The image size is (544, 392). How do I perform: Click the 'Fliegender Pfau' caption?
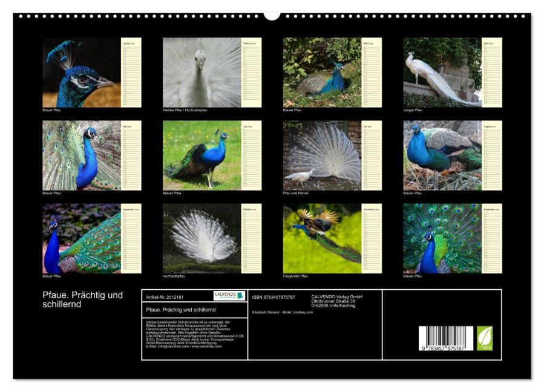(295, 276)
